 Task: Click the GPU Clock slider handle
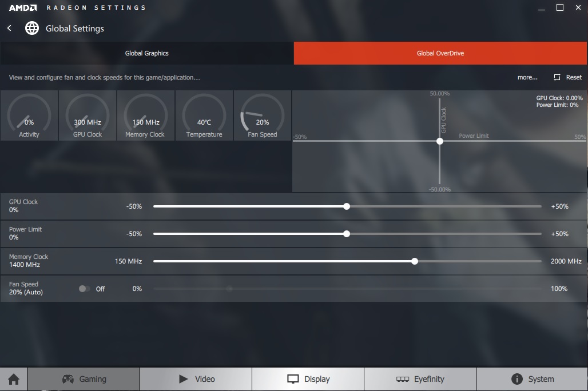point(347,206)
